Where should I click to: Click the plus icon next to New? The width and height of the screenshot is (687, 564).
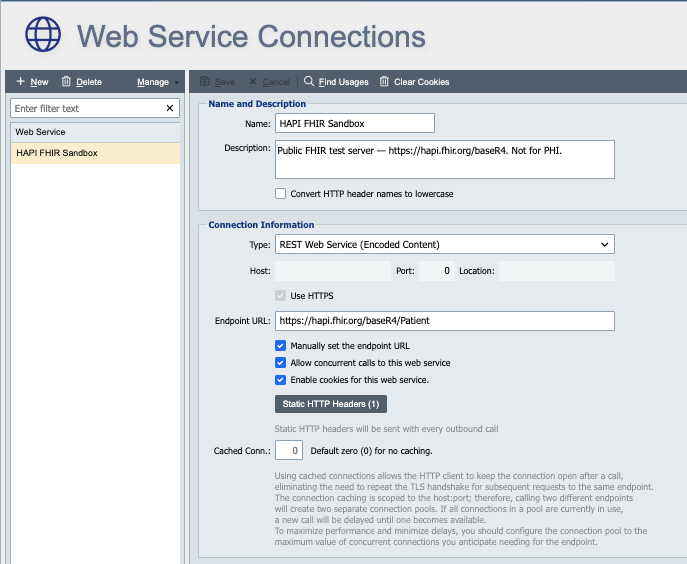(x=20, y=81)
